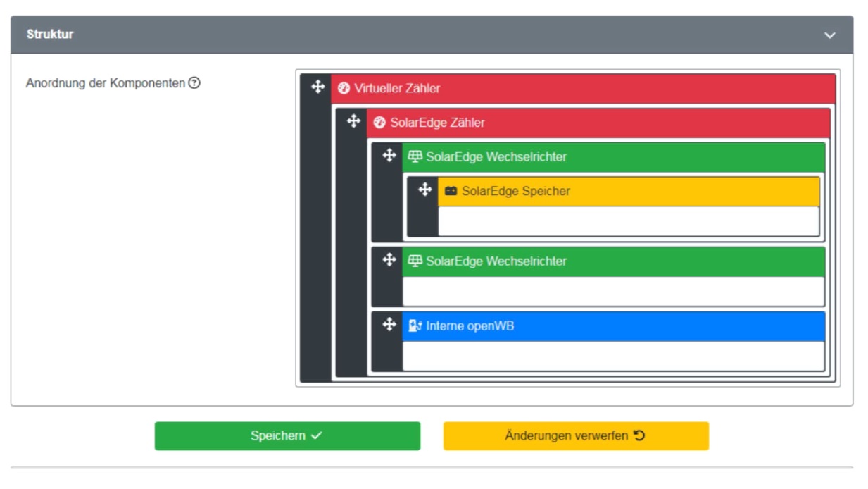This screenshot has height=489, width=868.
Task: Select the SolarEdge Zähler label
Action: [x=437, y=123]
